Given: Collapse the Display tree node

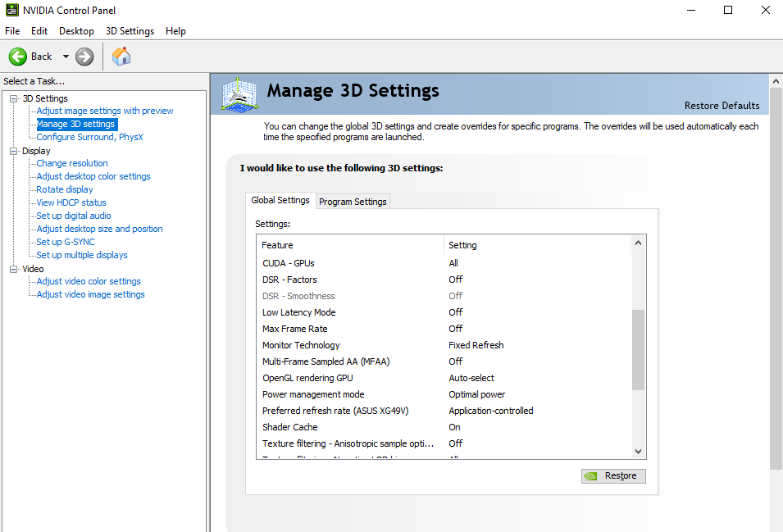Looking at the screenshot, I should tap(14, 151).
